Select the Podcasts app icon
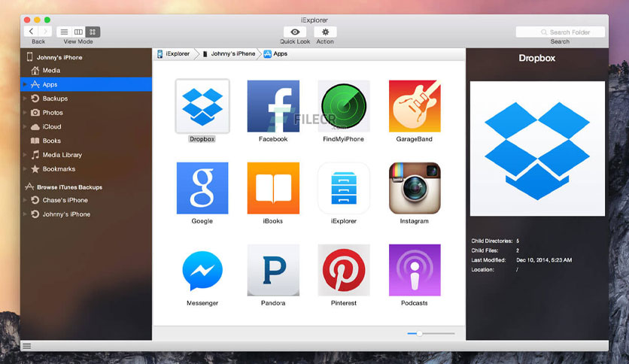 (x=415, y=270)
